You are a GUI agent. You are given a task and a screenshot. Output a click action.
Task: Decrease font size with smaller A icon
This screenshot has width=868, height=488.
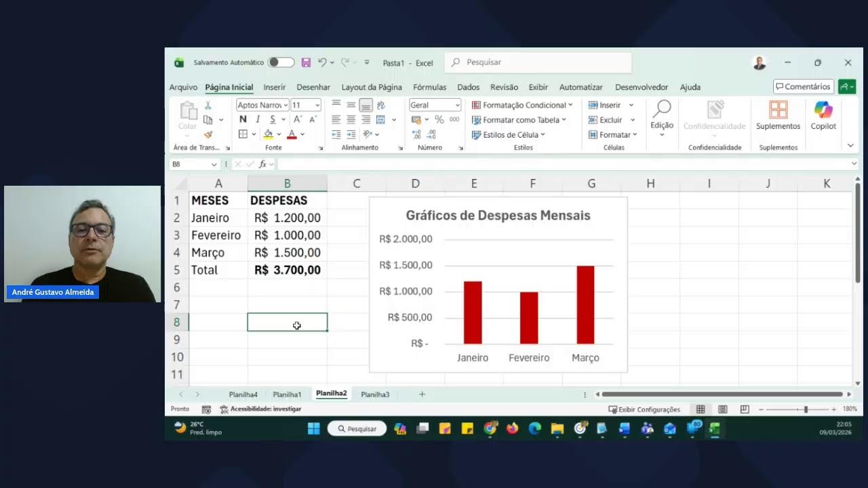click(313, 119)
